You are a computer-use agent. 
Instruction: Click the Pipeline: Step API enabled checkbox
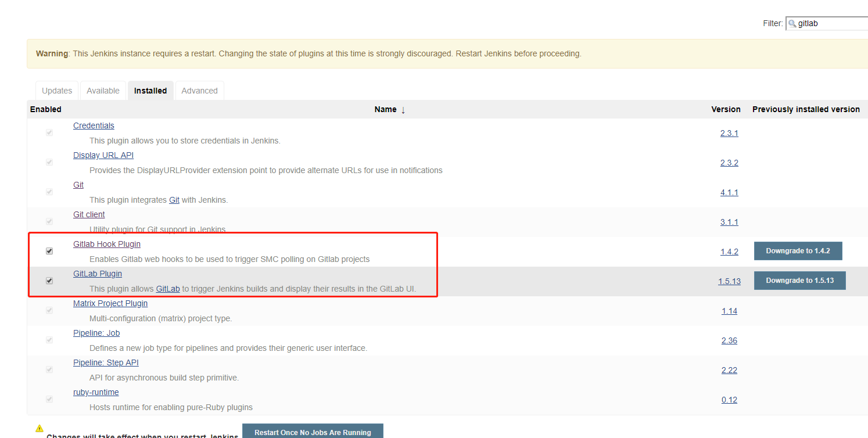coord(49,369)
